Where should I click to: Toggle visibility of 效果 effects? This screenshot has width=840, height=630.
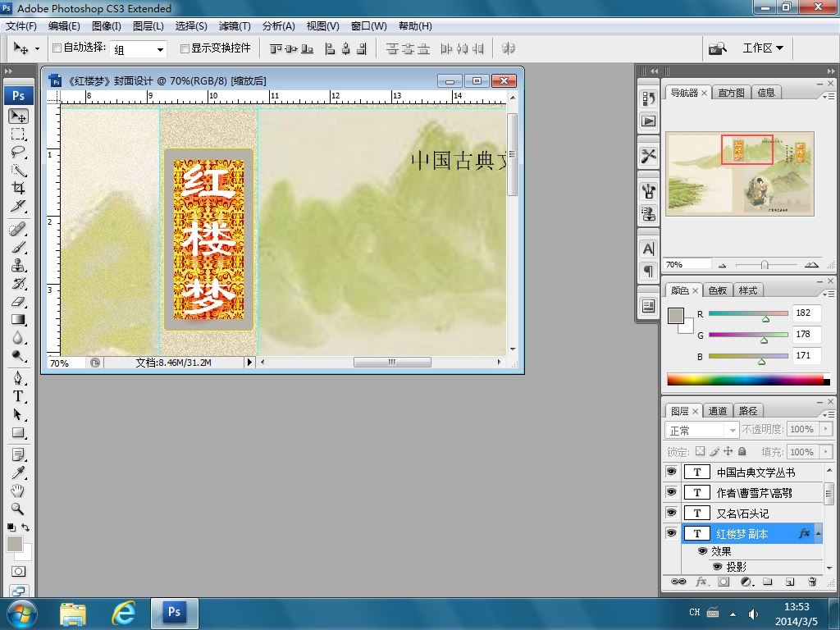702,550
